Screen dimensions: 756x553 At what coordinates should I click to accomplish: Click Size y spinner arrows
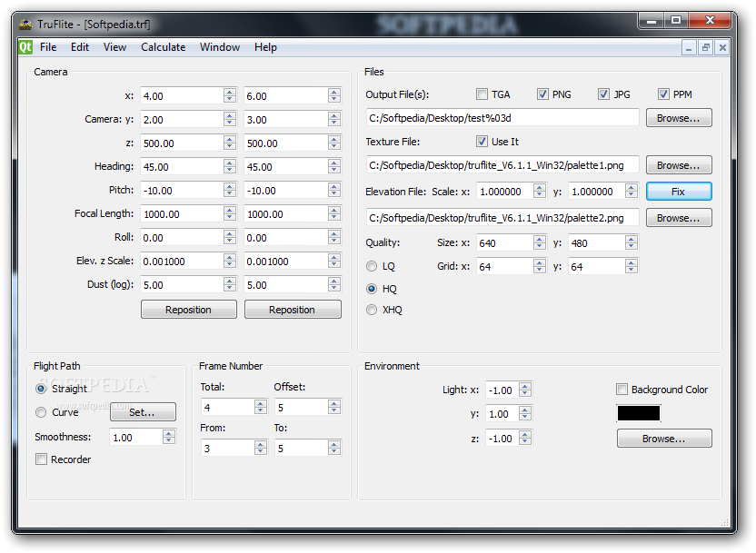pyautogui.click(x=632, y=242)
